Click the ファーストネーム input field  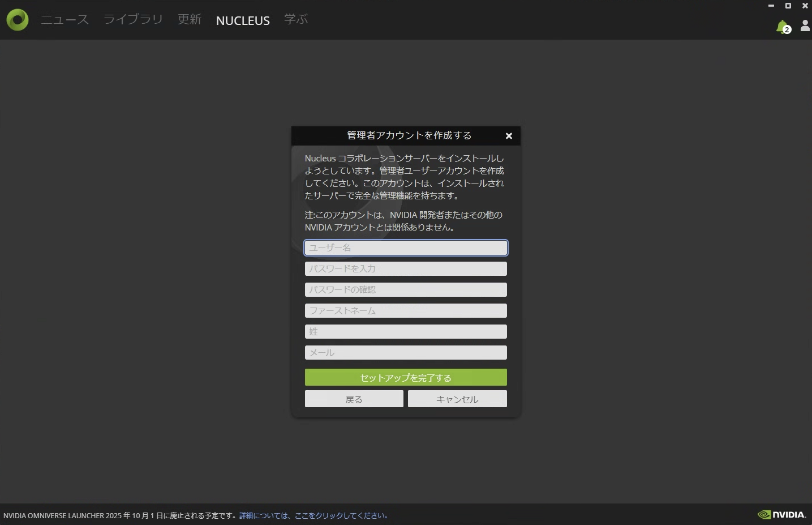pyautogui.click(x=406, y=310)
